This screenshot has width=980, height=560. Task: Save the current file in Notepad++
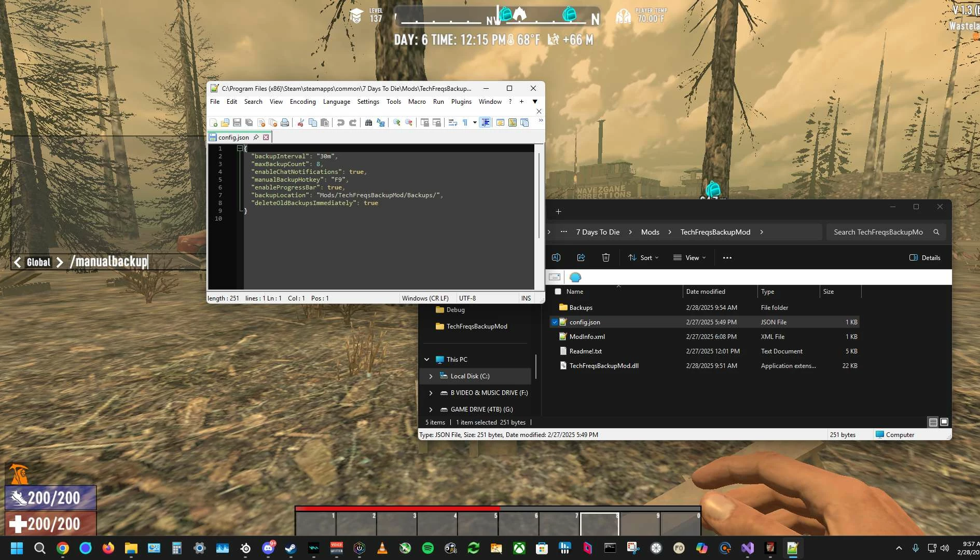237,122
